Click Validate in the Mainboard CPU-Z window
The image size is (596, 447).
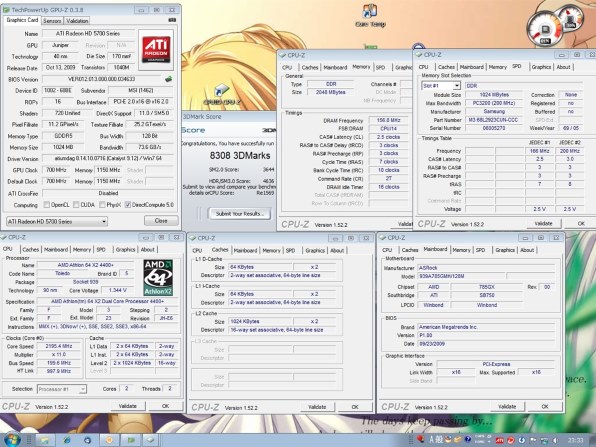tap(507, 406)
